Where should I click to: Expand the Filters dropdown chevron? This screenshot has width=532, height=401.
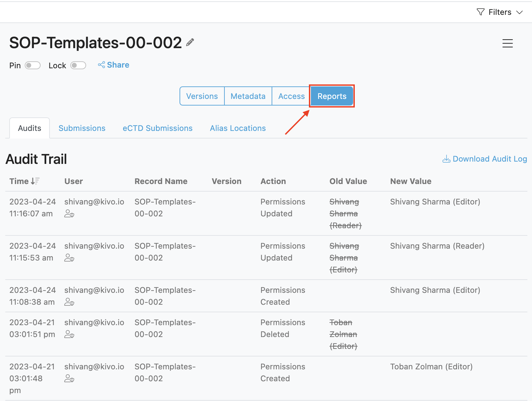tap(519, 12)
